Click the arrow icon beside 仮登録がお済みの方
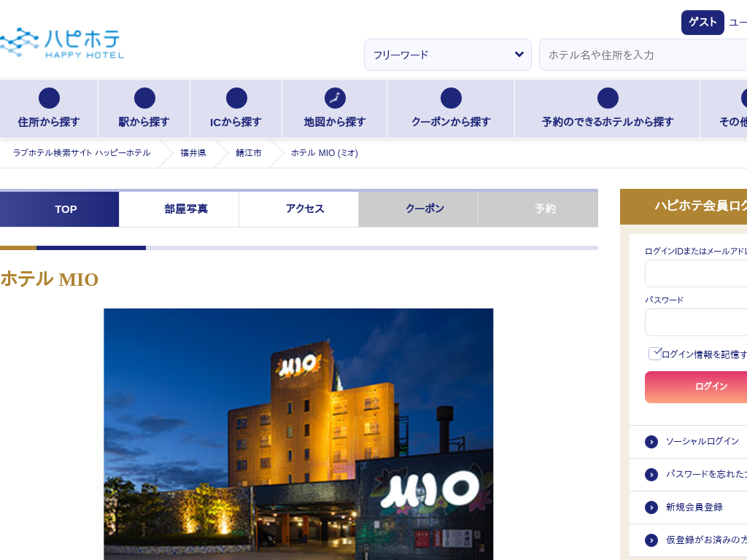 651,540
